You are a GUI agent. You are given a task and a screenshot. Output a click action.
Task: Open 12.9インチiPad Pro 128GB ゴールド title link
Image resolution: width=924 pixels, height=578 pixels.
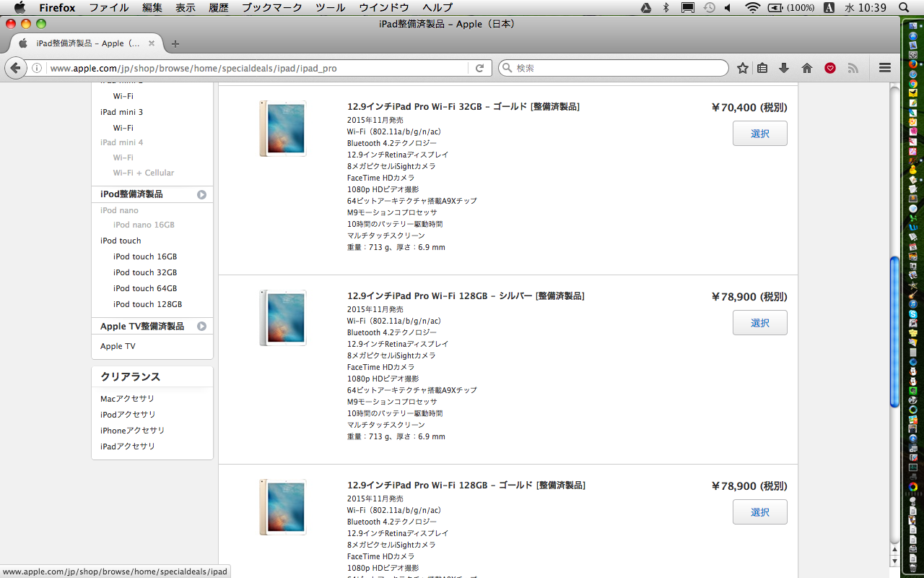pos(466,486)
